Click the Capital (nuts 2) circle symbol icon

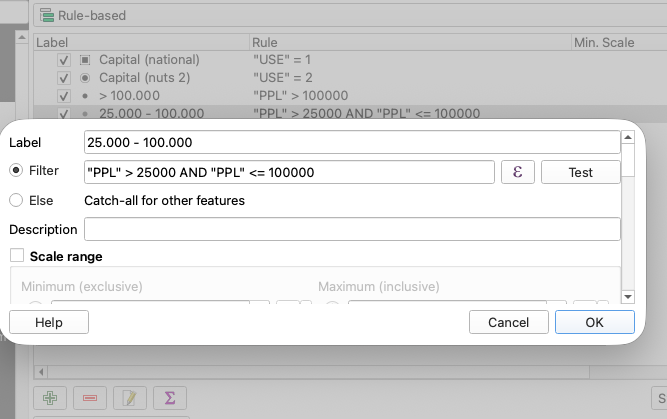pyautogui.click(x=85, y=78)
